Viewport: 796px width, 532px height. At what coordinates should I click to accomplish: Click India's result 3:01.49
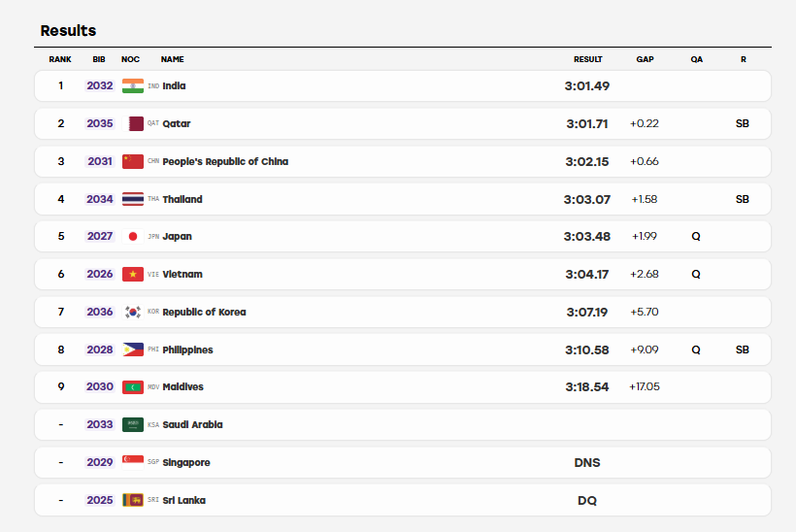tap(587, 85)
